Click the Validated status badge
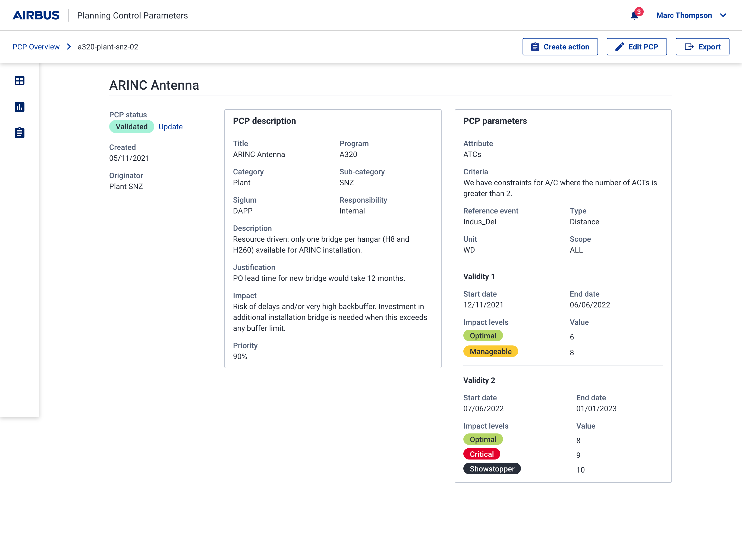Screen dimensions: 742x560 click(131, 127)
